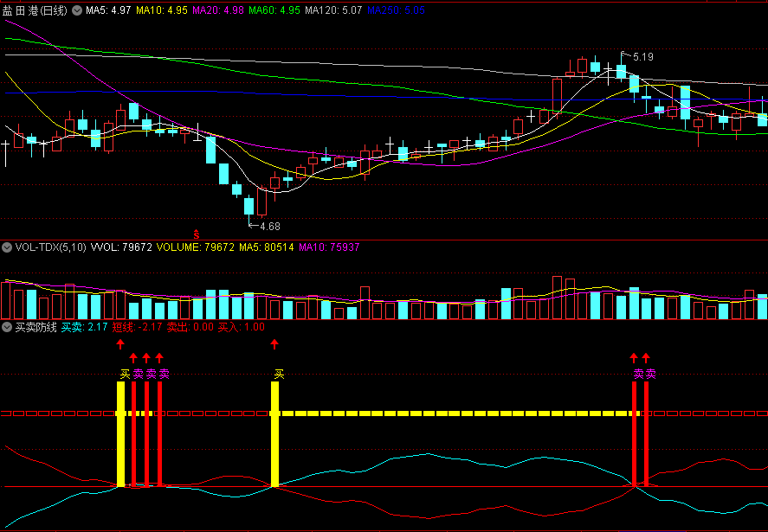
Task: Click the 买卖防线 indicator name
Action: tap(36, 327)
